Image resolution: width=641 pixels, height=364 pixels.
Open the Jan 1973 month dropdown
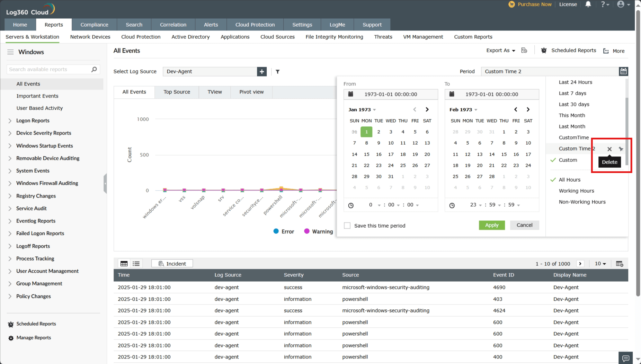tap(362, 110)
